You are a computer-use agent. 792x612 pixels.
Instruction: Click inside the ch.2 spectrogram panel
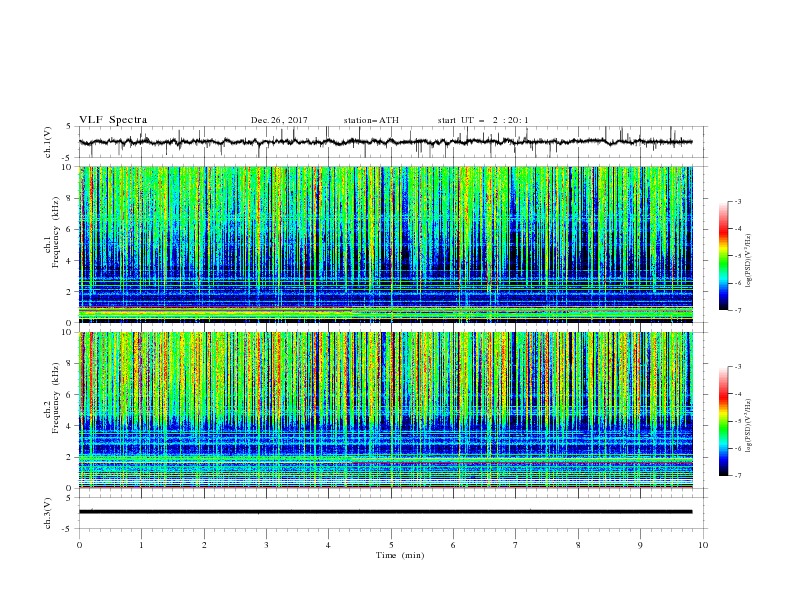385,410
